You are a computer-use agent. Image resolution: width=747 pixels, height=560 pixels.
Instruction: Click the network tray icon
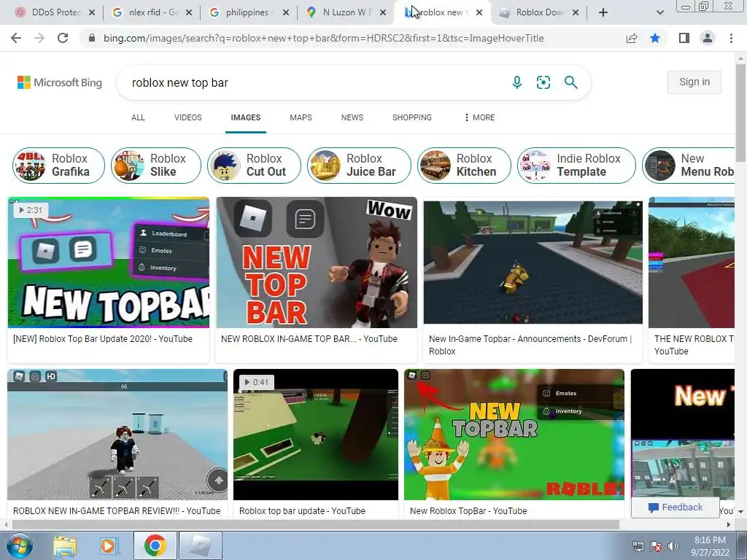638,546
